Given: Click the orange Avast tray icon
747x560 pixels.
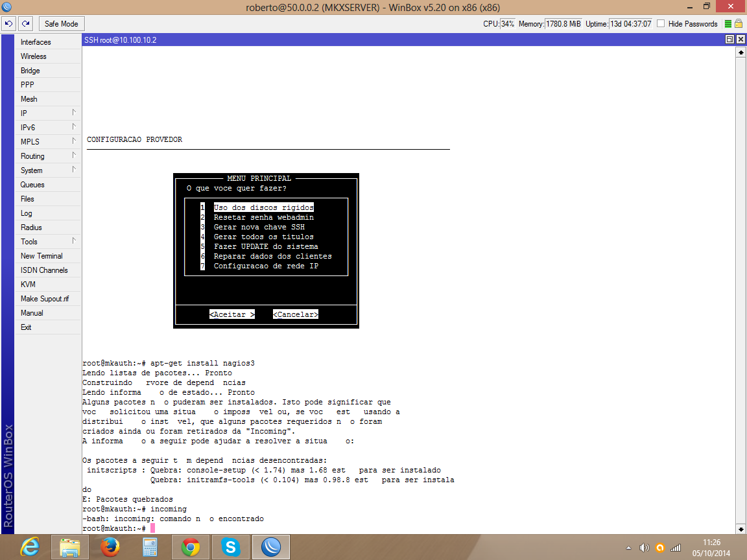Looking at the screenshot, I should pyautogui.click(x=660, y=548).
